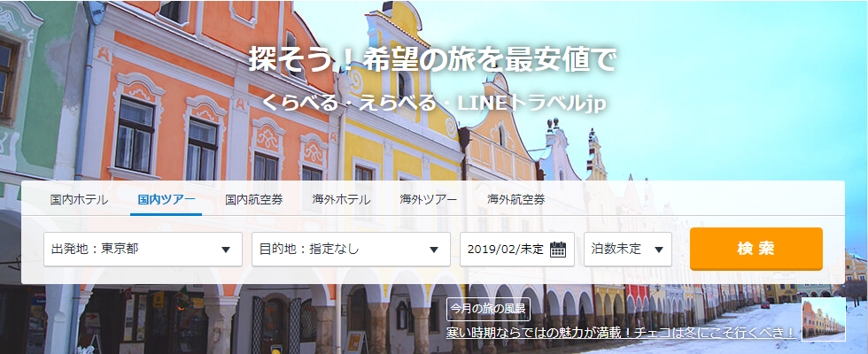Switch to the 国内ホテル tab
The image size is (868, 354).
(x=79, y=200)
